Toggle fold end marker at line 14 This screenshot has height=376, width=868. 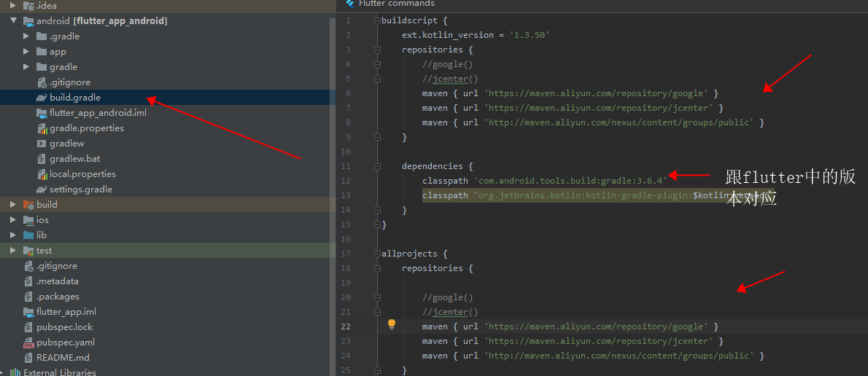coord(378,210)
